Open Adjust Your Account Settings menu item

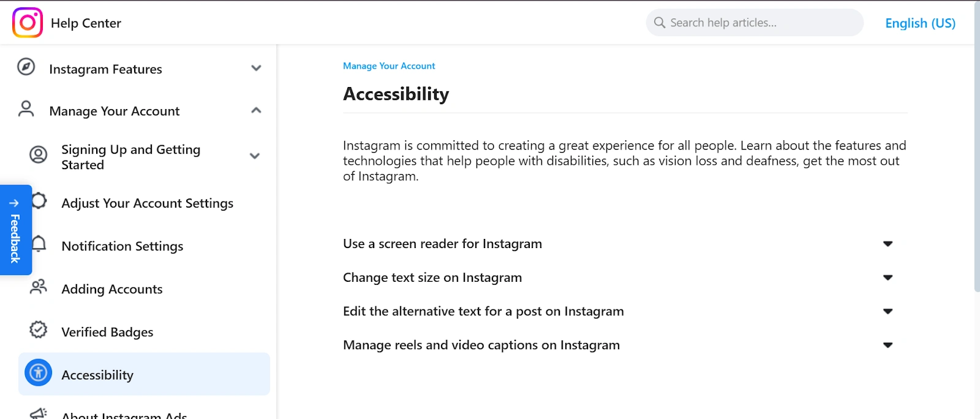click(148, 203)
